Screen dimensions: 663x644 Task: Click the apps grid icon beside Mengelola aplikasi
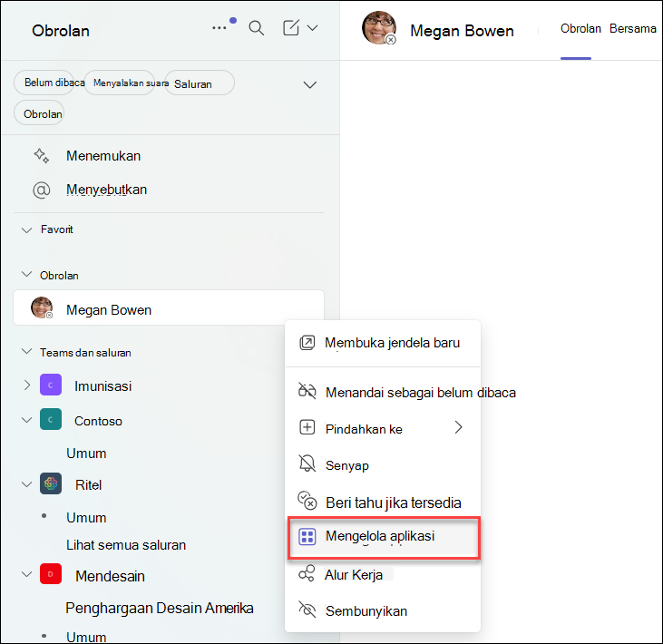(307, 537)
